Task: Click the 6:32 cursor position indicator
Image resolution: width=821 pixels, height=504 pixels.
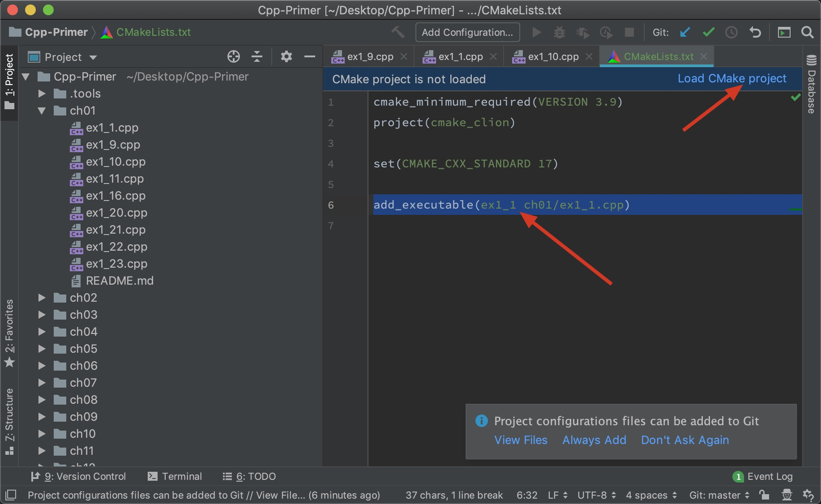Action: [527, 495]
